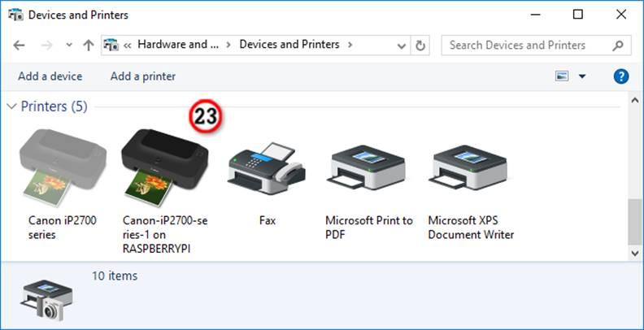This screenshot has height=330, width=644.
Task: Click the Canon iP2700 series label
Action: tap(63, 228)
